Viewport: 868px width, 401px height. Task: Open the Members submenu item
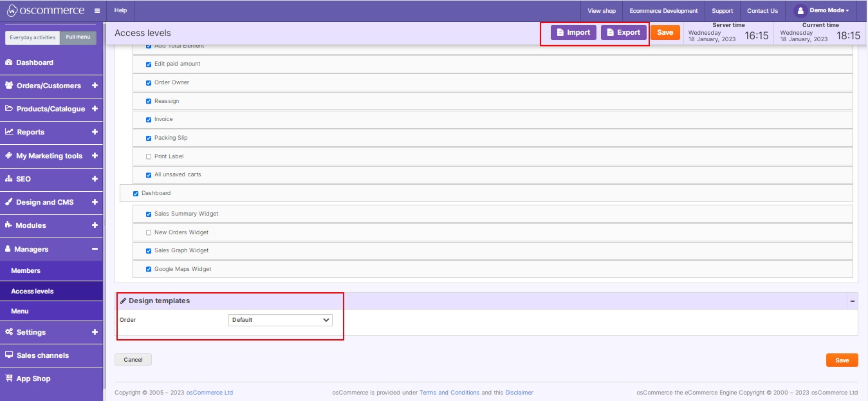(x=51, y=271)
